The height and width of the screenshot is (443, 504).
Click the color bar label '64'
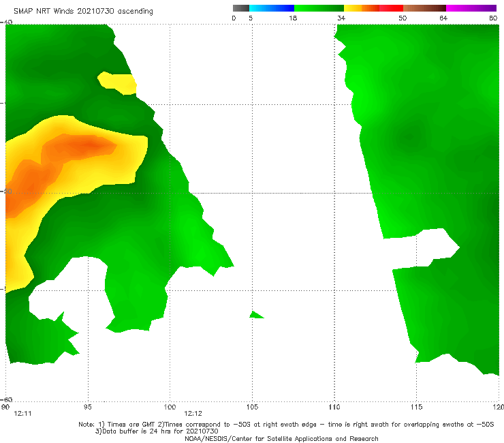click(x=443, y=18)
